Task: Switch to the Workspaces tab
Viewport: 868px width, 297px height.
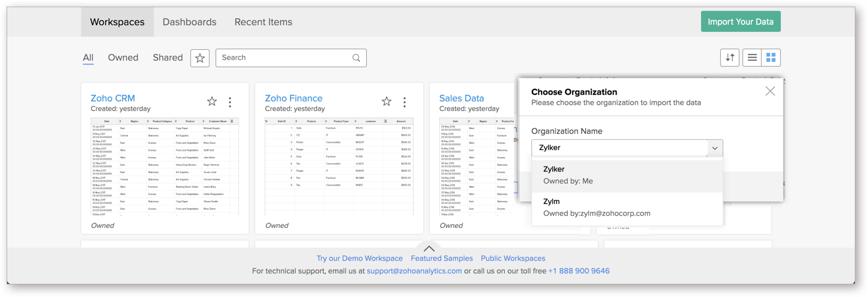Action: pos(117,22)
